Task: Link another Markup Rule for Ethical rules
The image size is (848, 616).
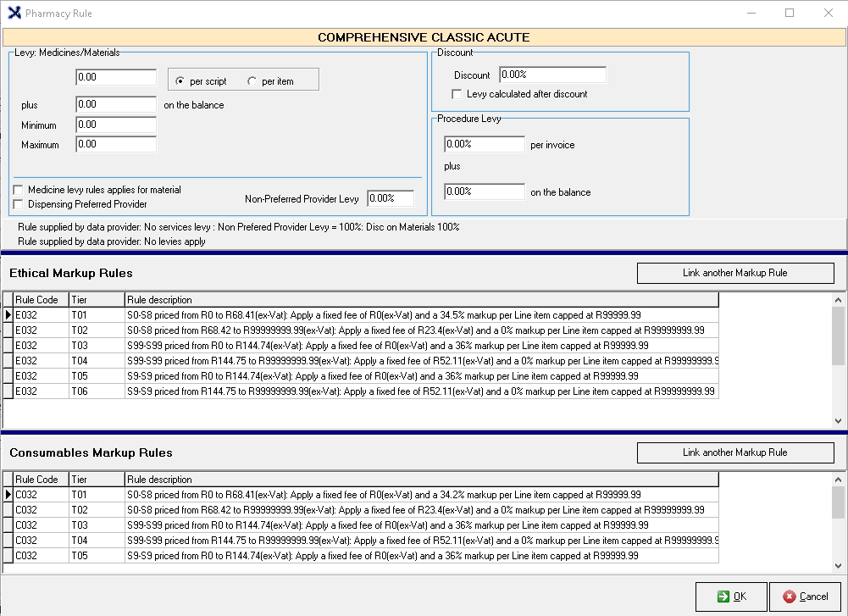Action: pyautogui.click(x=734, y=273)
